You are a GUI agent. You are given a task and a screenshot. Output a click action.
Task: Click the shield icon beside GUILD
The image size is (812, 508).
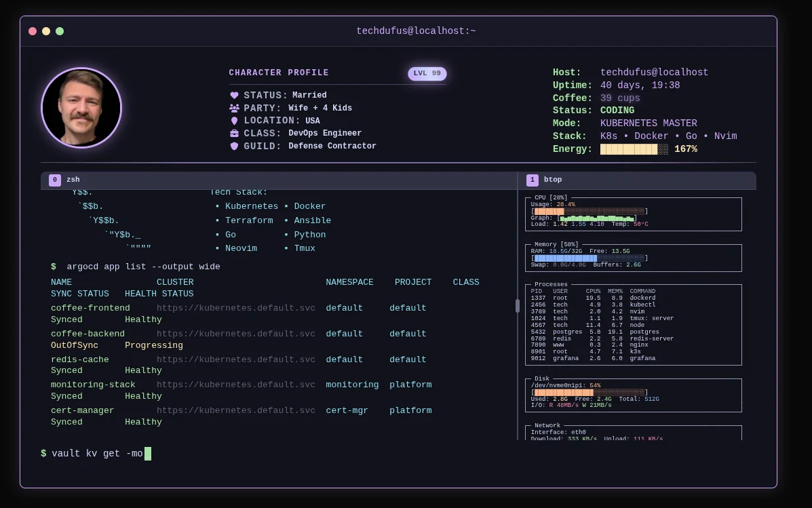[234, 146]
